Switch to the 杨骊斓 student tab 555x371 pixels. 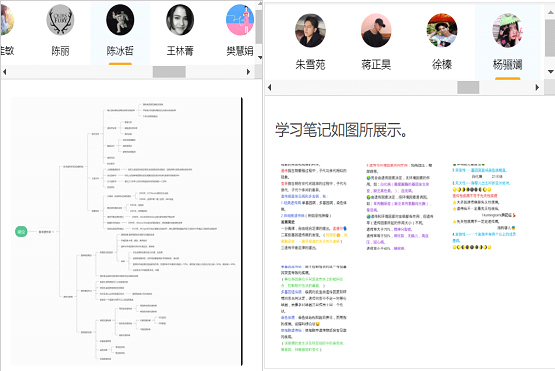(508, 42)
